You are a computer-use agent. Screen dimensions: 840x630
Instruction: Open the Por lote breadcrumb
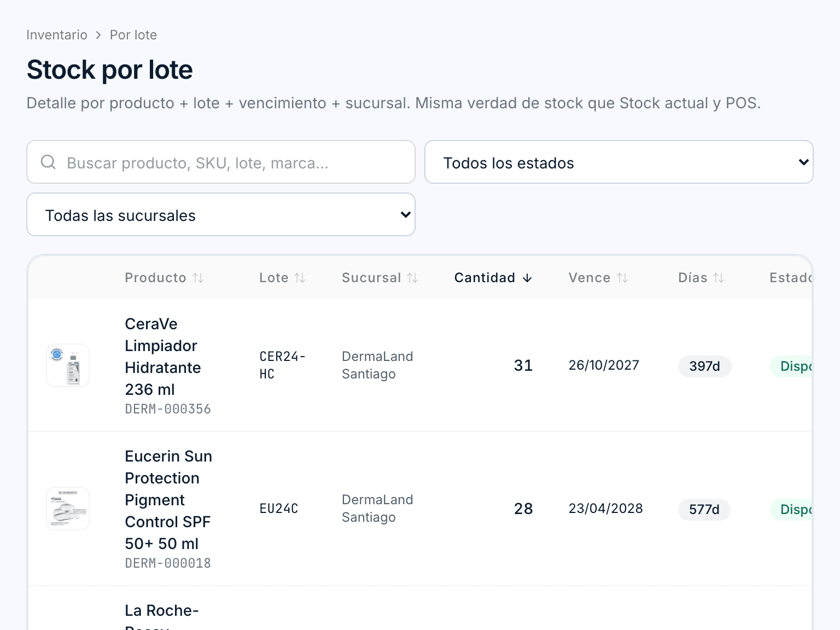tap(133, 35)
